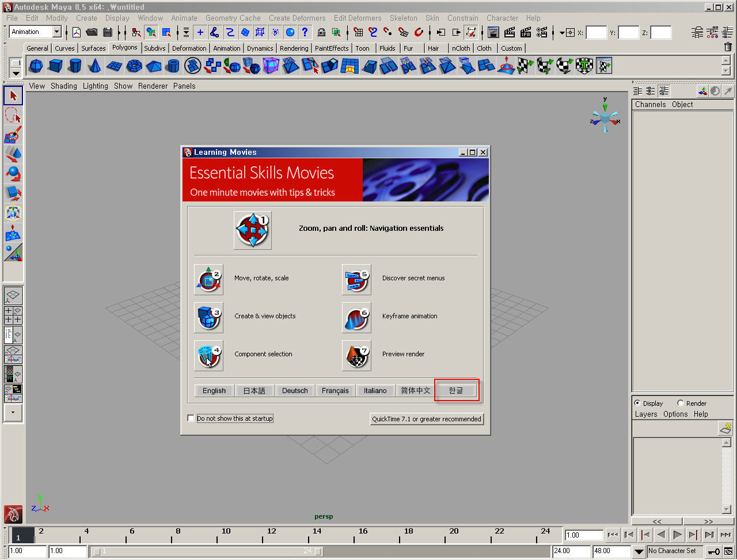Click the Go to start of range button
Image resolution: width=737 pixels, height=560 pixels.
coord(613,535)
